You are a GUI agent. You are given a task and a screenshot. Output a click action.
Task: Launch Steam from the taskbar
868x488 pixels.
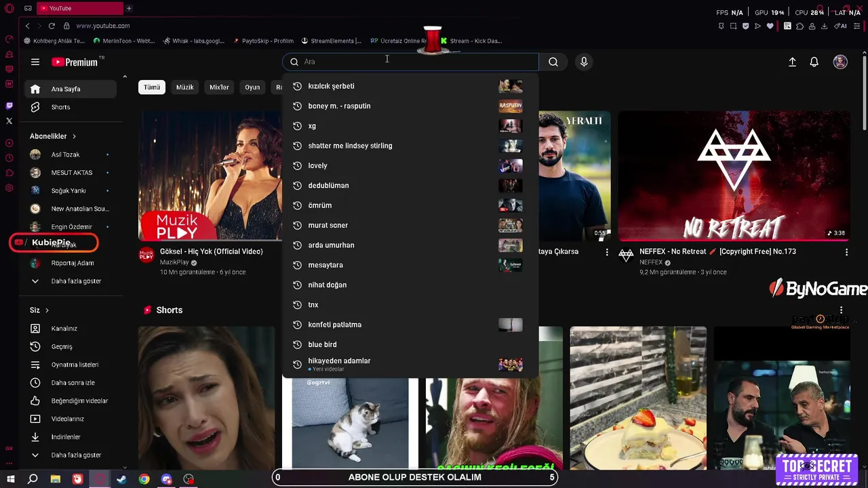122,479
